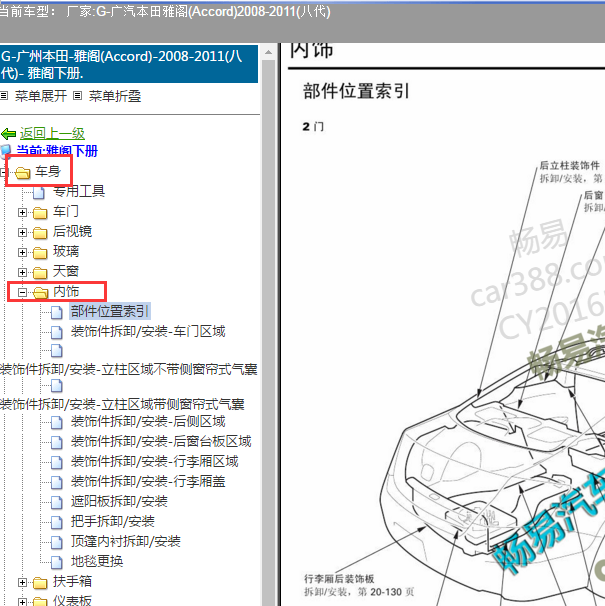Click the 后窗台板区域 document icon
This screenshot has width=605, height=606.
pos(56,442)
